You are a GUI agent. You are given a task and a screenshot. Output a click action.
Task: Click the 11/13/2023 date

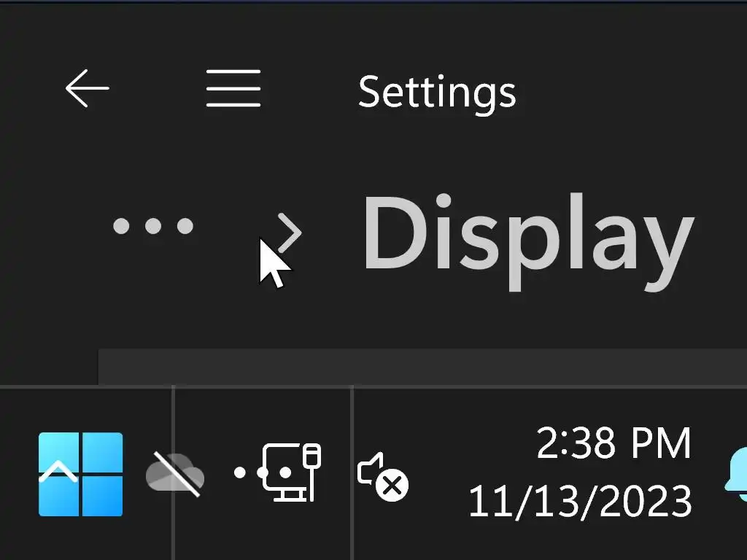579,502
